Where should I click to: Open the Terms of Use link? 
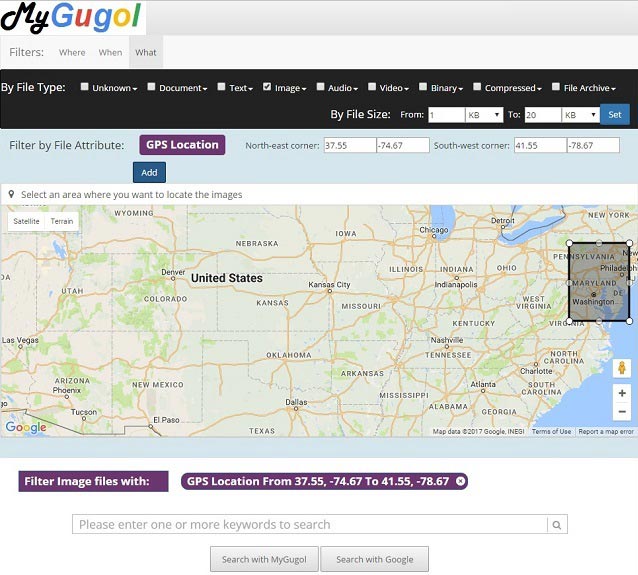551,431
